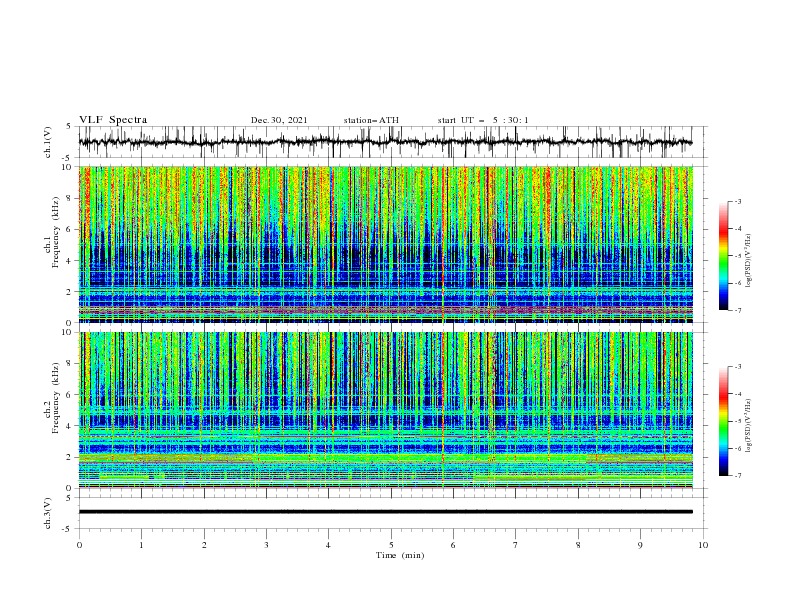Click Time axis tick label "9"
The width and height of the screenshot is (792, 612).
[x=640, y=545]
